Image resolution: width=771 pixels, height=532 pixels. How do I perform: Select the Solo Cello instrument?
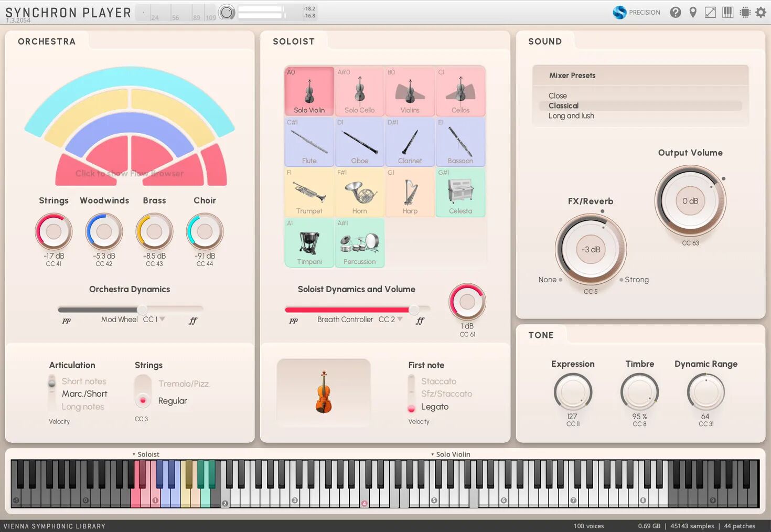coord(359,91)
